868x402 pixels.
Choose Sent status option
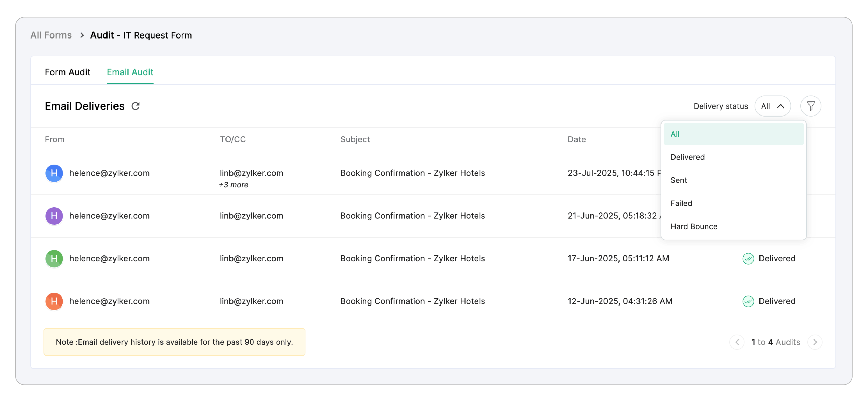(733, 180)
